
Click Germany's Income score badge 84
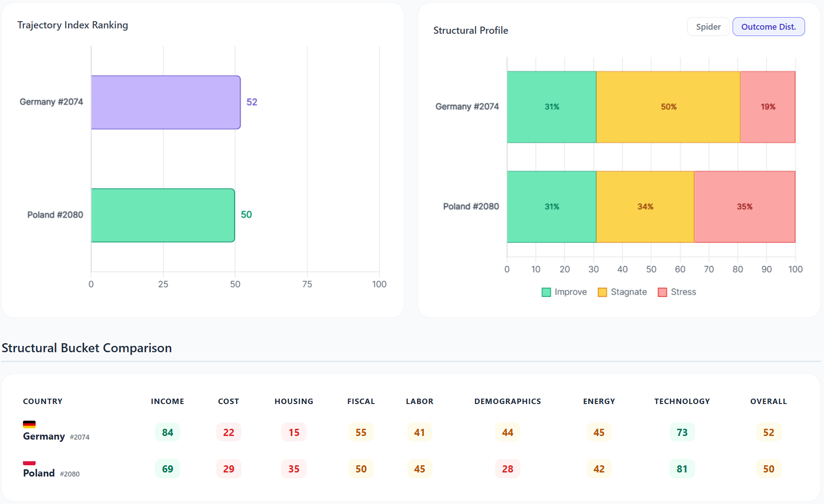167,432
